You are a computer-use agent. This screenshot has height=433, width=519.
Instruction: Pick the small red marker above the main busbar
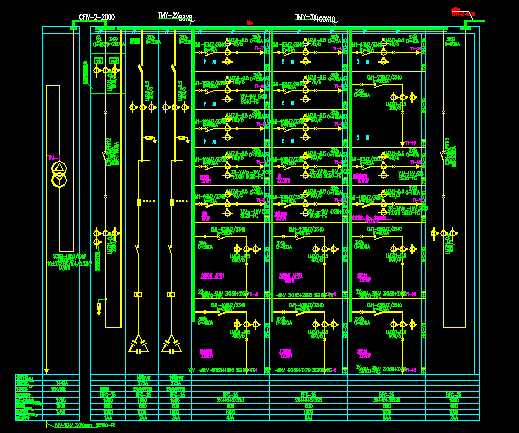(x=250, y=23)
